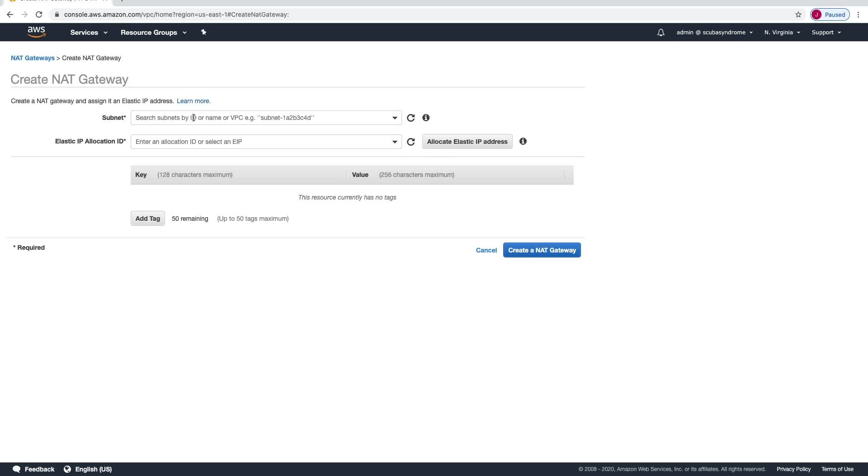Show Subnet info tooltip icon

[426, 118]
